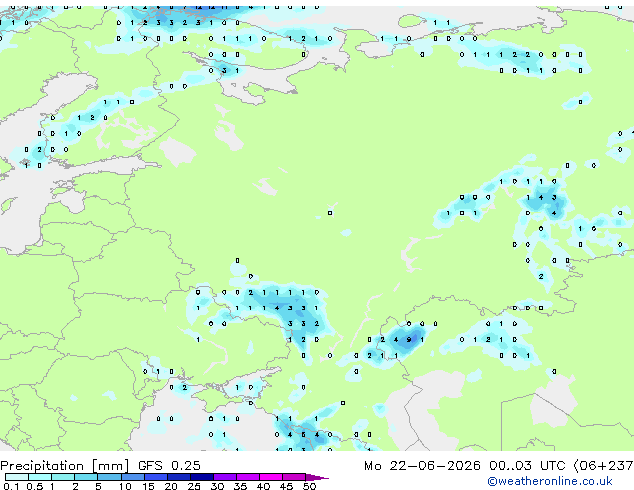Select the 1 mm legend color box
This screenshot has height=490, width=634.
pos(63,477)
